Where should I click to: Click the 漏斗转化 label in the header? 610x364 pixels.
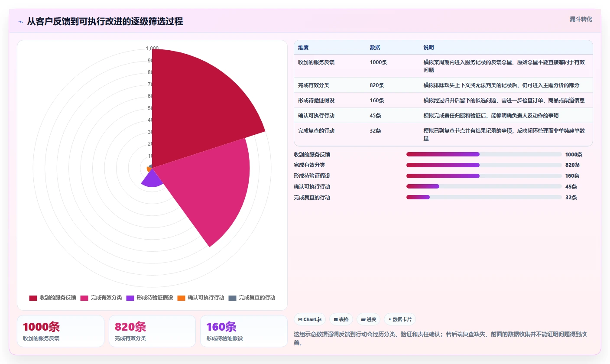pos(581,19)
